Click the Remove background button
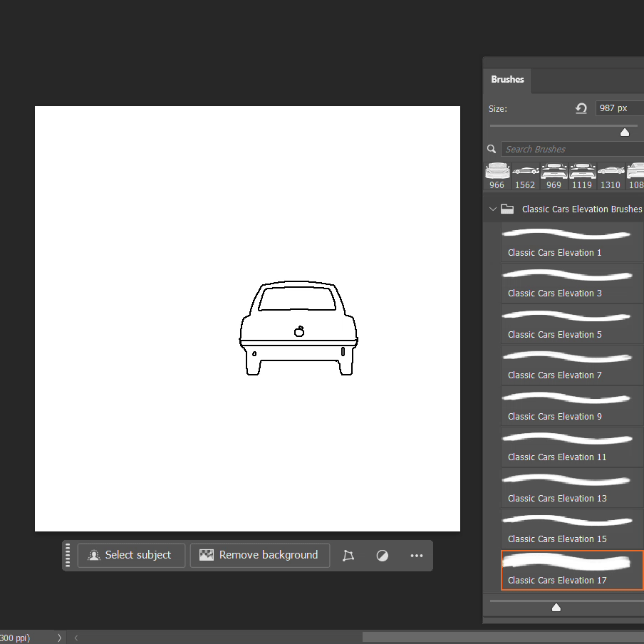Screen dimensions: 644x644 tap(259, 555)
